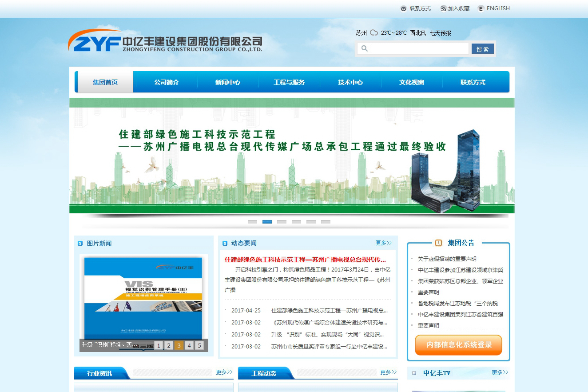The image size is (588, 392).
Task: Open the 《苏州现代传媒广场综合体 news item
Action: coord(330,323)
